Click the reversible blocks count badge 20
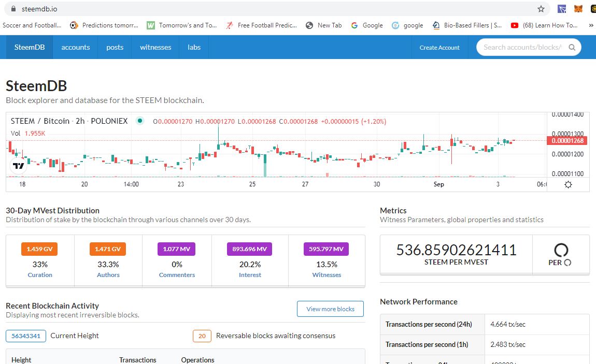 (202, 336)
